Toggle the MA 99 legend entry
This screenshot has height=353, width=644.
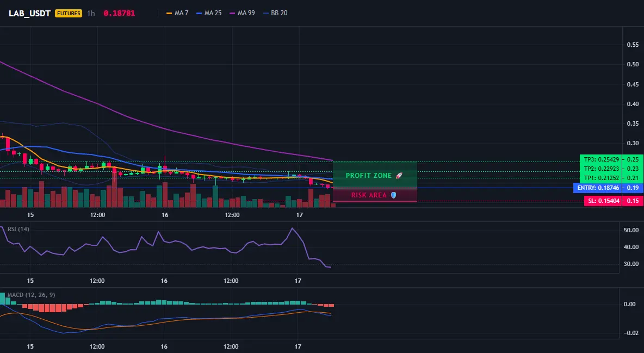(x=242, y=13)
